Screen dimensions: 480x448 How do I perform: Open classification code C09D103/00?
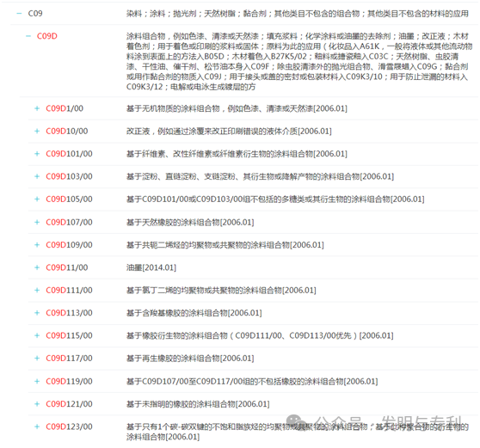pos(69,176)
